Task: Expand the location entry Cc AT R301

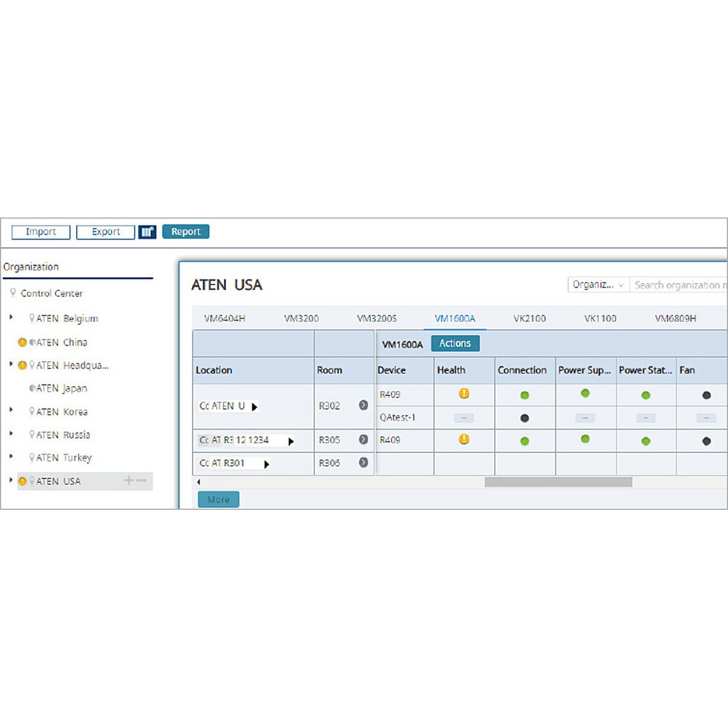Action: [266, 464]
